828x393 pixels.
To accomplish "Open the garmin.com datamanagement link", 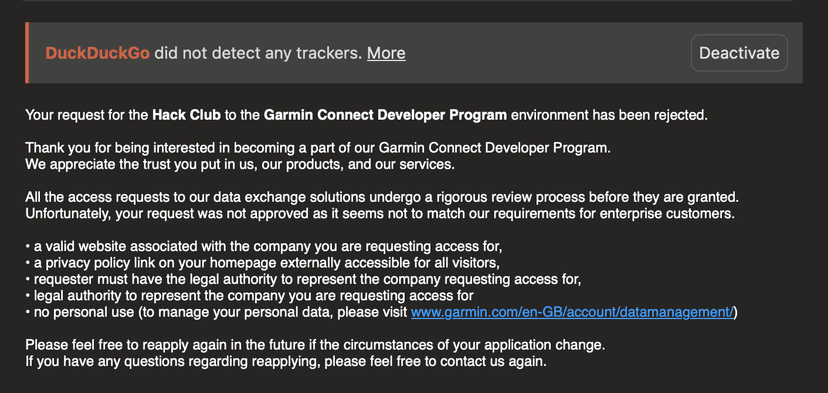I will pos(572,312).
